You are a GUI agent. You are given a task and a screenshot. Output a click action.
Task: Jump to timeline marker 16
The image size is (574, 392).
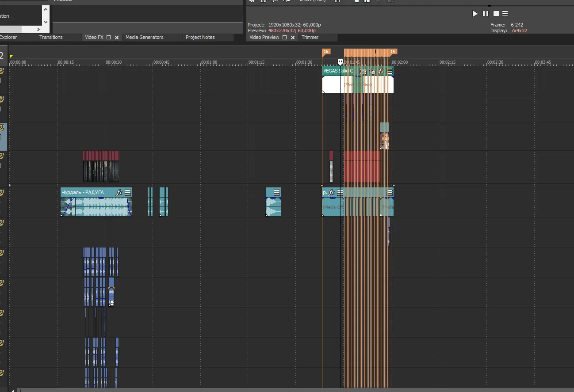coord(326,52)
